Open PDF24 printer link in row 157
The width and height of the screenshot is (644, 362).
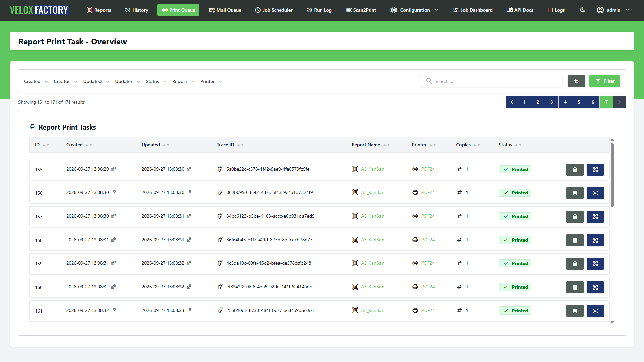(428, 216)
